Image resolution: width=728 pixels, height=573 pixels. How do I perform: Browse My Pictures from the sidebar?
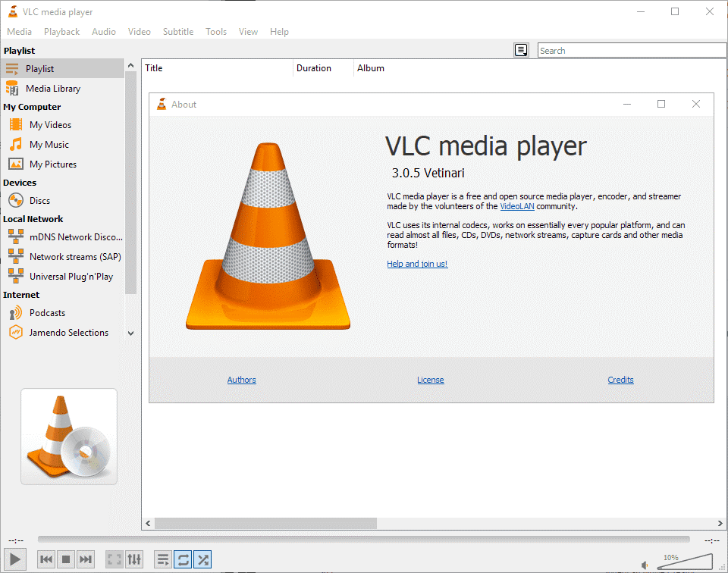pyautogui.click(x=53, y=164)
